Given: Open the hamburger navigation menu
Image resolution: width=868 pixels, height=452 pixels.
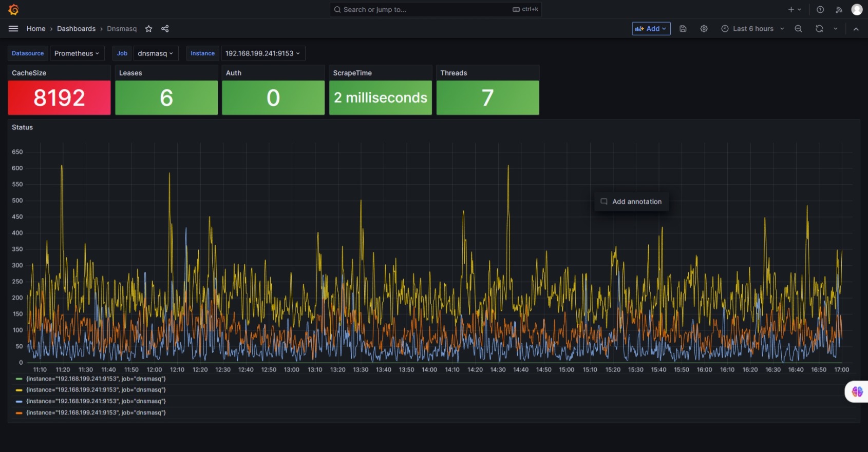Looking at the screenshot, I should (x=13, y=29).
